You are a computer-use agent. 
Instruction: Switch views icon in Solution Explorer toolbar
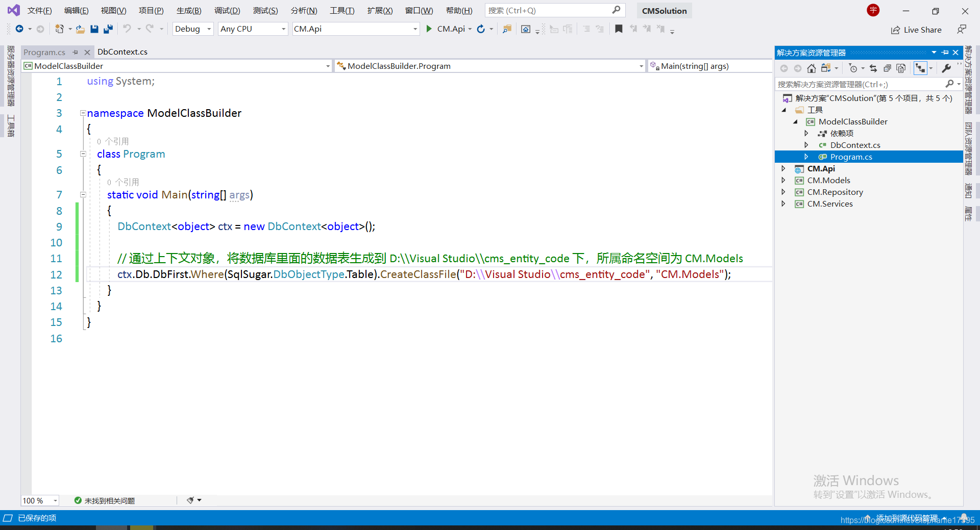click(826, 68)
